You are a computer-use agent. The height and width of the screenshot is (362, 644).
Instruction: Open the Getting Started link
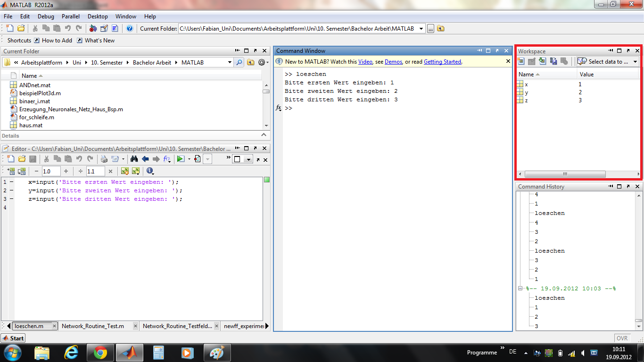tap(442, 62)
